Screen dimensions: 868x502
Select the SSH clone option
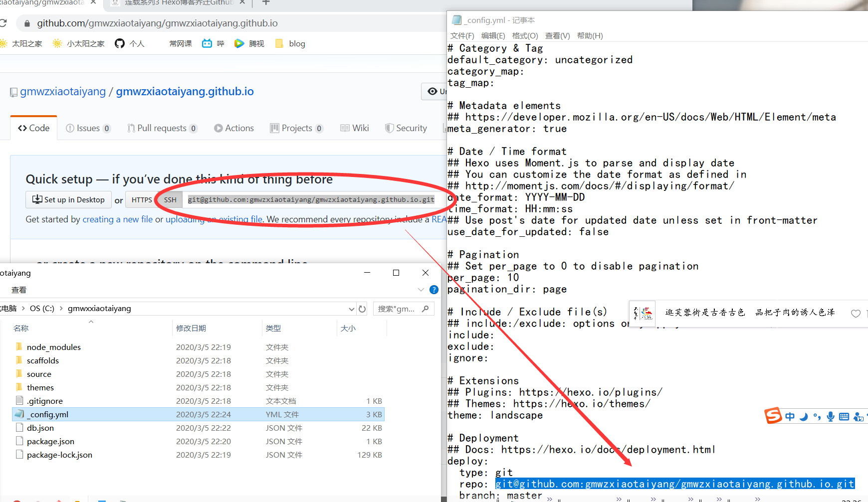pos(170,200)
